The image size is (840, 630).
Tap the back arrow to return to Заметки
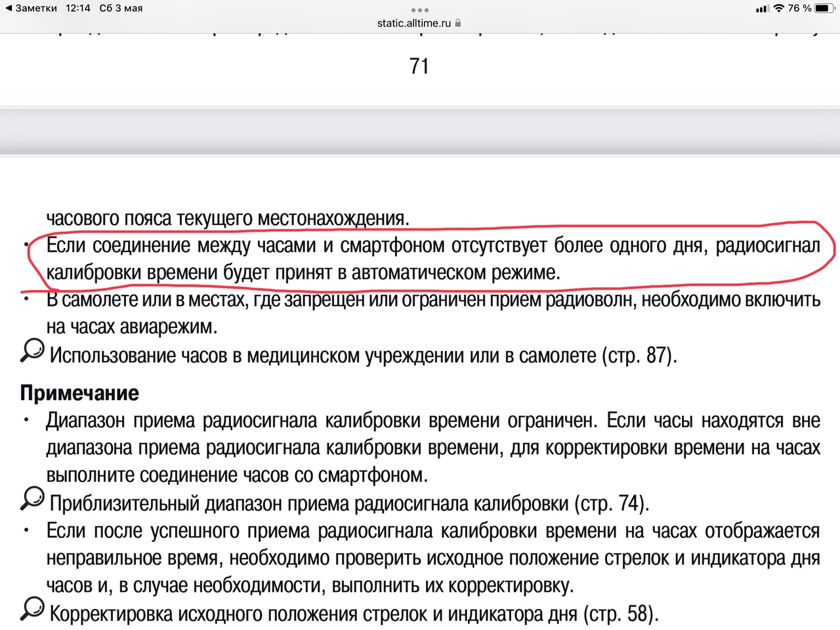click(x=9, y=9)
